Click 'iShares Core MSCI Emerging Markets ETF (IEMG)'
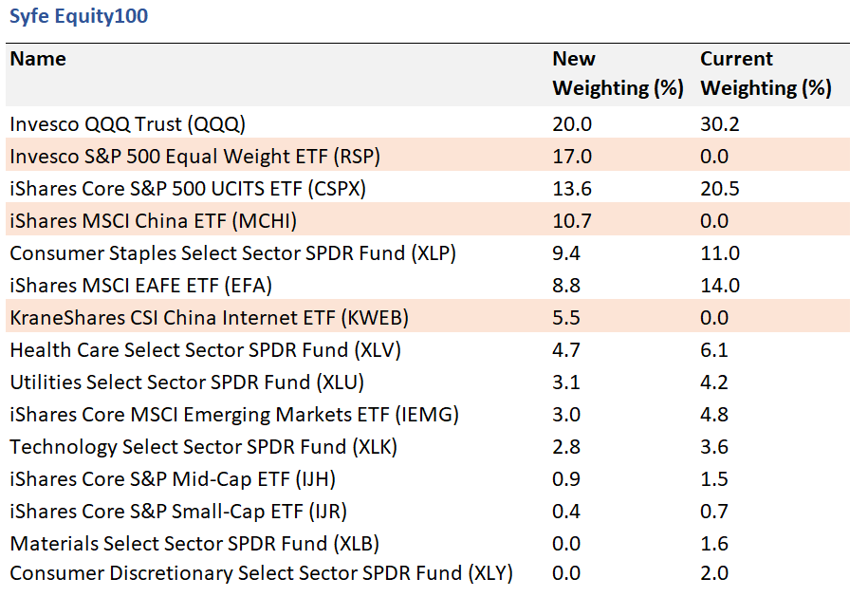868x597 pixels. [x=234, y=415]
